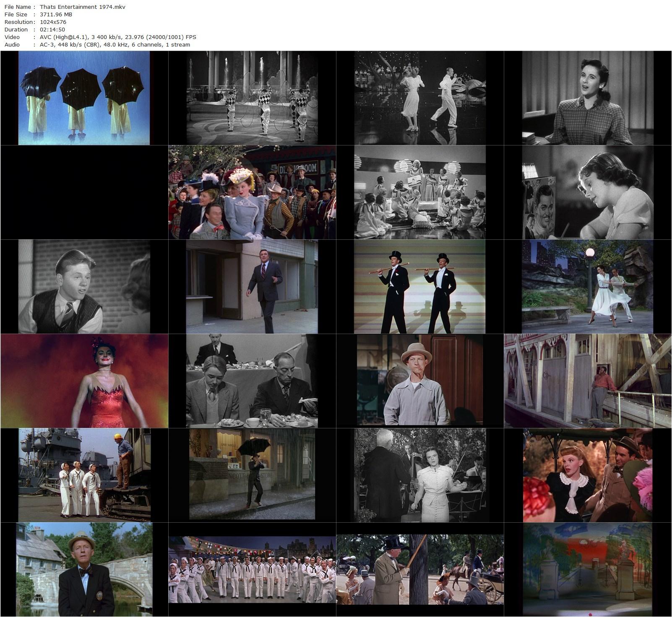Select the all-black empty frame thumbnail
The image size is (672, 617).
pyautogui.click(x=84, y=192)
